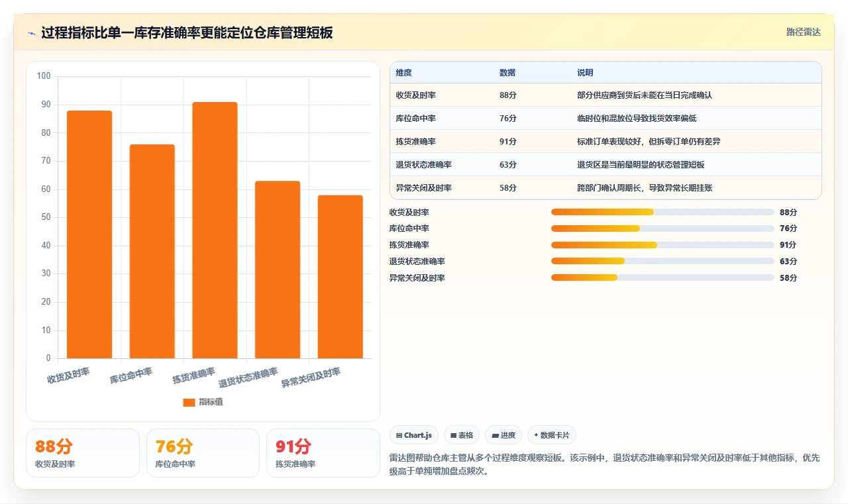The image size is (848, 504).
Task: Click the 进度 tag chip
Action: click(x=503, y=435)
